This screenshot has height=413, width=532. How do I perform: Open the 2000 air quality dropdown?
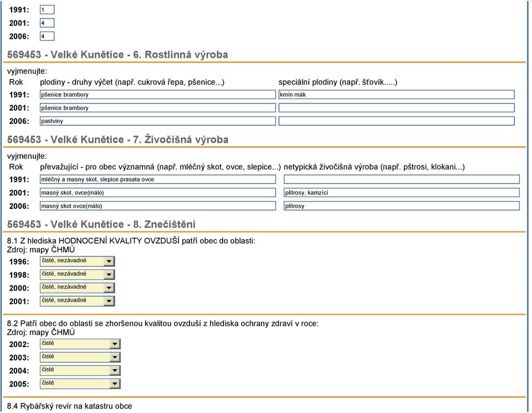[78, 288]
